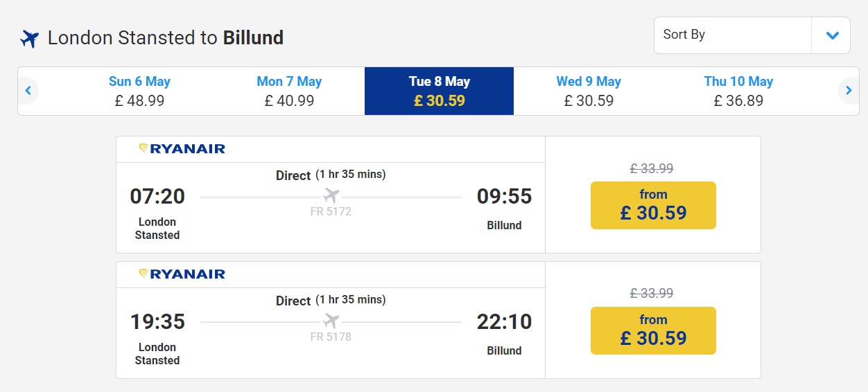Viewport: 868px width, 392px height.
Task: Click the 22:10 arrival time
Action: pos(504,322)
